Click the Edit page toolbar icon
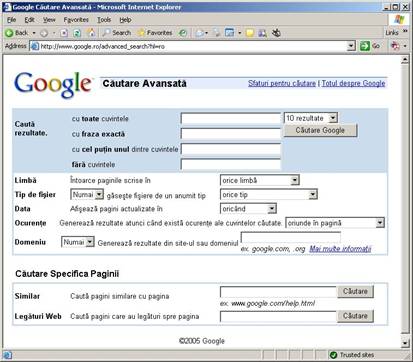The height and width of the screenshot is (362, 413). (230, 33)
